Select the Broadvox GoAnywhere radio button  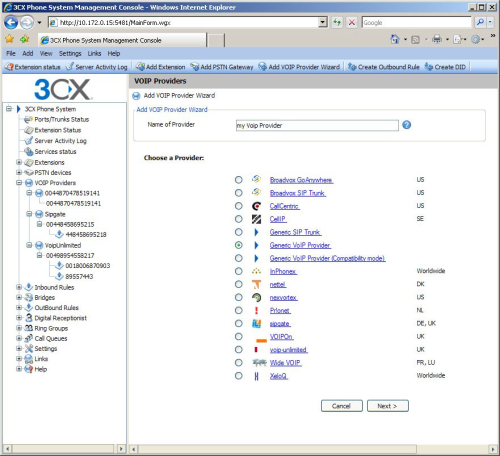[x=238, y=180]
